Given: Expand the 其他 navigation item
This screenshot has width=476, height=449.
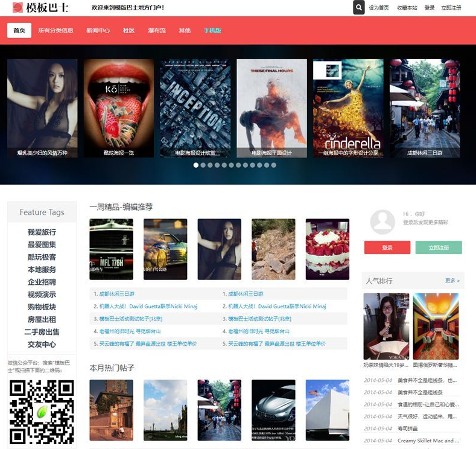Looking at the screenshot, I should coord(185,30).
